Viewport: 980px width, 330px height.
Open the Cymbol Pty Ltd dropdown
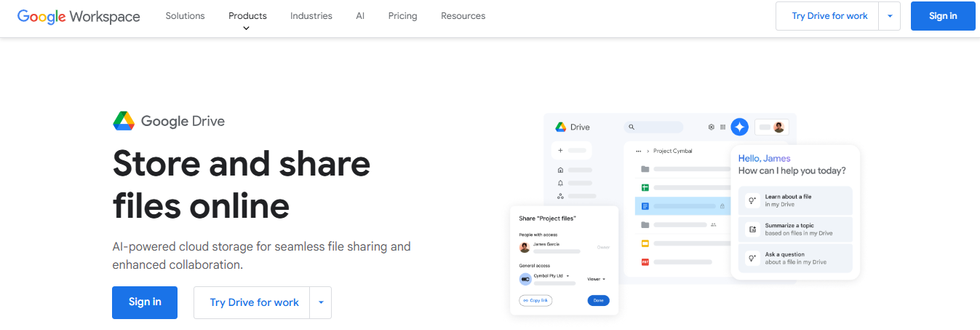pos(551,276)
